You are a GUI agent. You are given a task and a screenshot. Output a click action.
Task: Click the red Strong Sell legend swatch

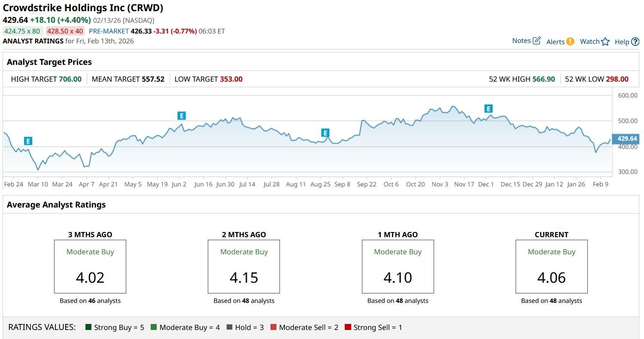348,327
